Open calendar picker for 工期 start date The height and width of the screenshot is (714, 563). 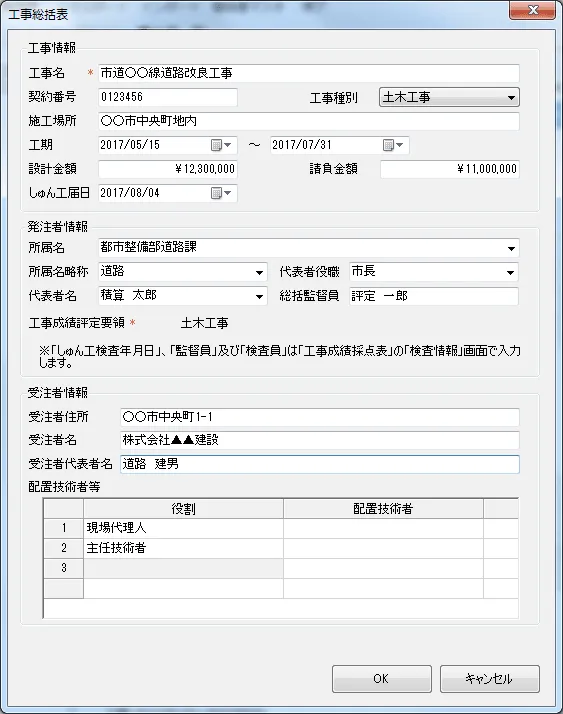(221, 145)
